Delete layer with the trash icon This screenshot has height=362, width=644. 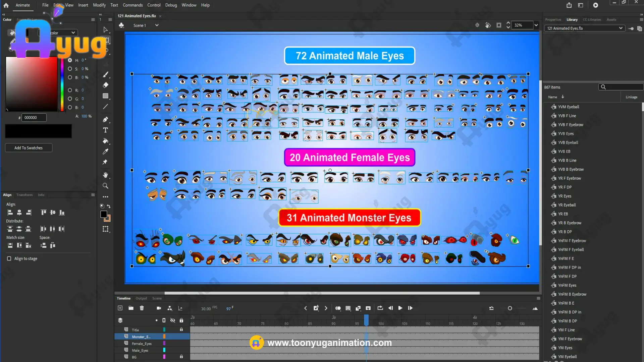[x=142, y=308]
